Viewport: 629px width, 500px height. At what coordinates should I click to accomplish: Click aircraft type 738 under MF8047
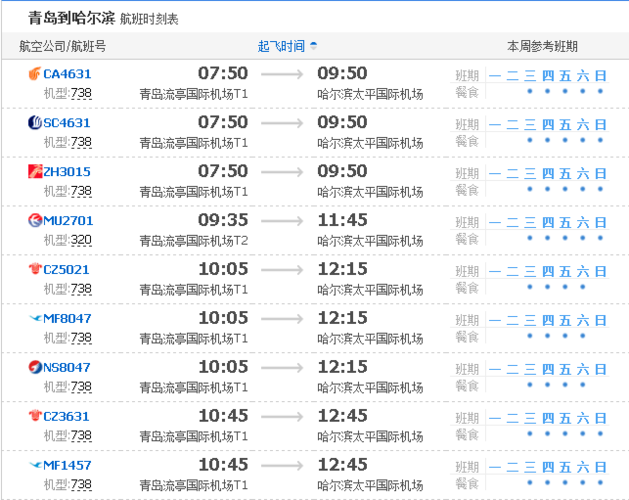81,338
